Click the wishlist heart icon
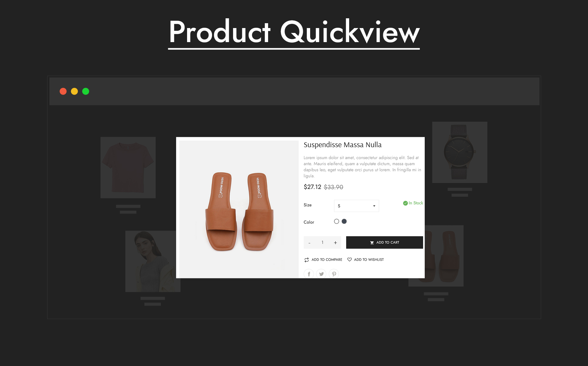588x366 pixels. [x=349, y=260]
